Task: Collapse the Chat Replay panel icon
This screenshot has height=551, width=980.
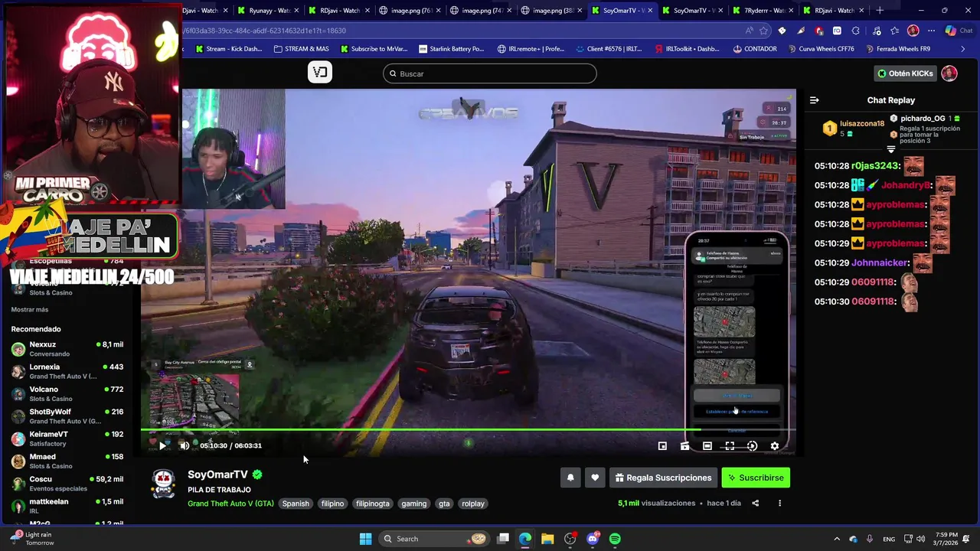Action: (x=815, y=100)
